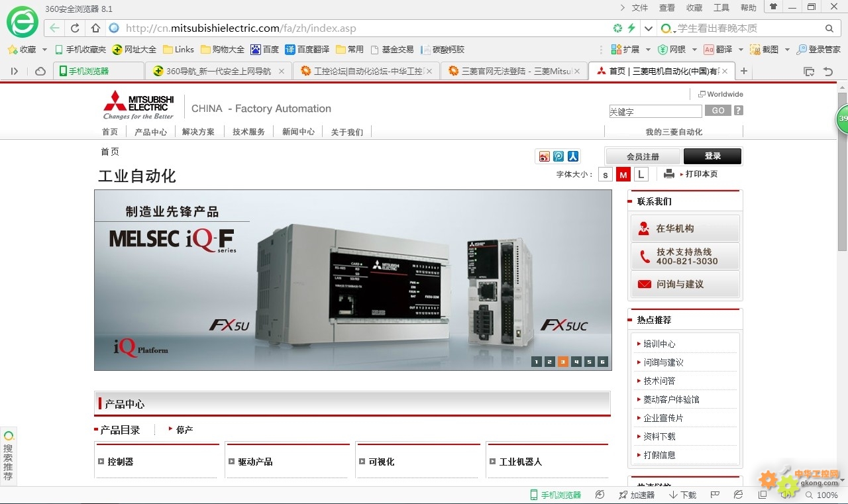Click the printer icon beside 打印本页
This screenshot has height=504, width=848.
click(669, 174)
